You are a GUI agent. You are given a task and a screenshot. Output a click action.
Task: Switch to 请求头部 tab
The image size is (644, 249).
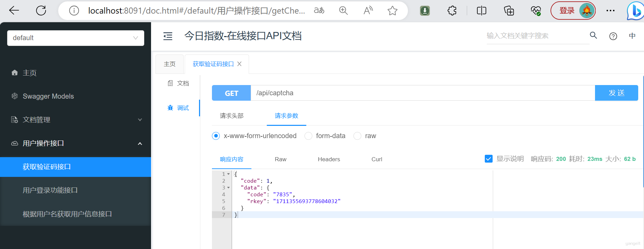coord(232,116)
